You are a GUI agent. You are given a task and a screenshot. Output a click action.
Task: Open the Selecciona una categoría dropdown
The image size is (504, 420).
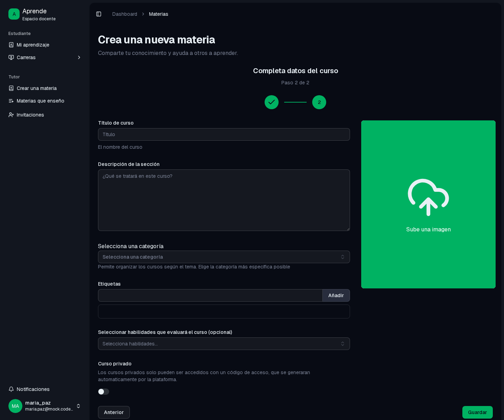224,257
